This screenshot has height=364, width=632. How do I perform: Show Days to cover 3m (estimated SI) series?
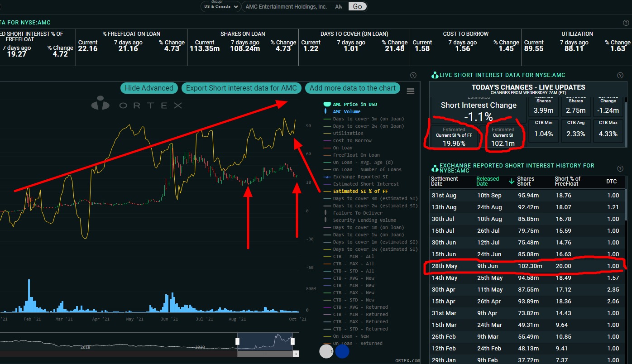371,198
